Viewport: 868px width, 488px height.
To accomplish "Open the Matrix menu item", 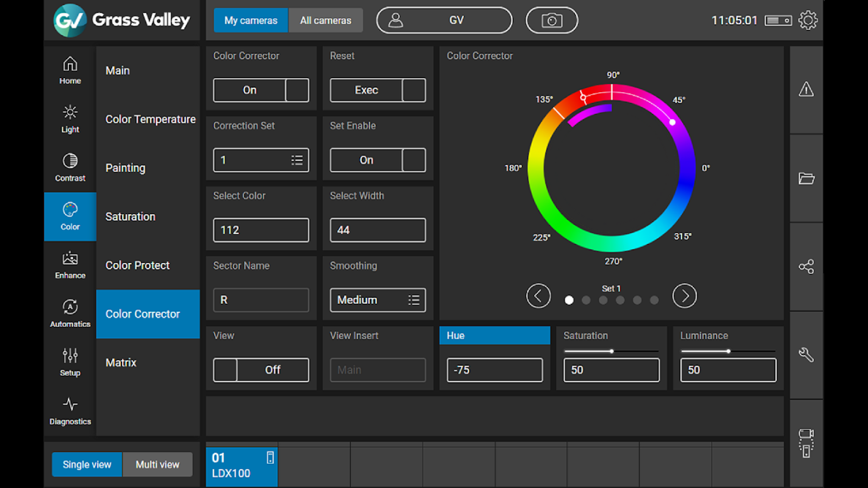I will (148, 363).
